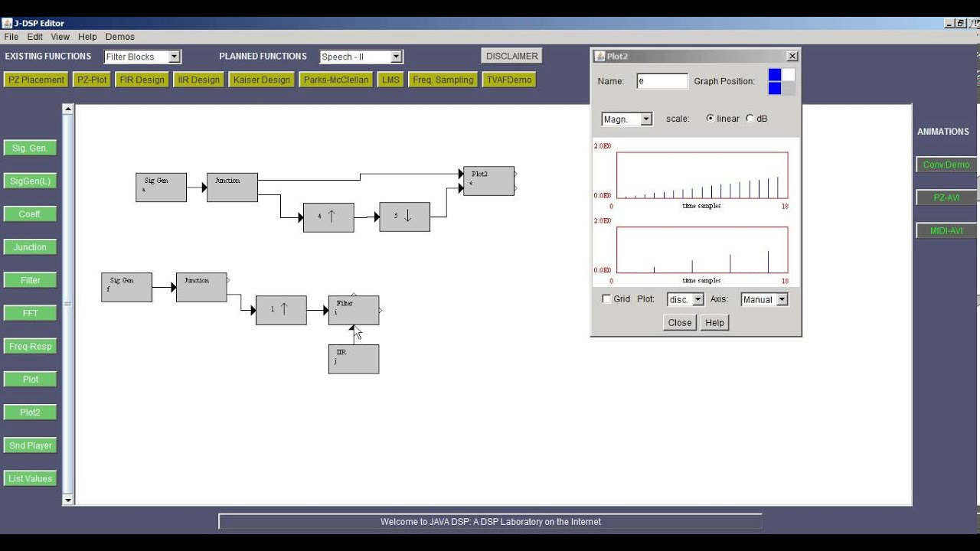This screenshot has height=551, width=980.
Task: Choose the Sig. Gen. block tool
Action: coord(30,148)
